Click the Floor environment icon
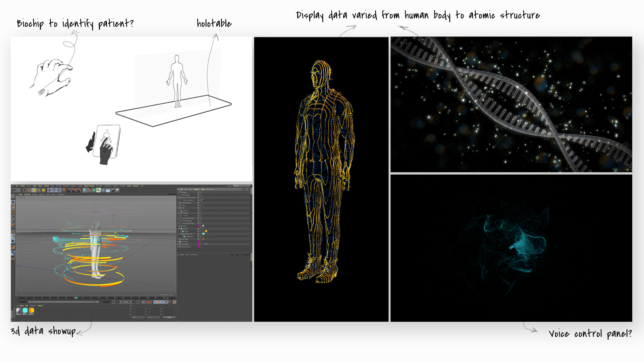The image size is (644, 362). (x=108, y=190)
